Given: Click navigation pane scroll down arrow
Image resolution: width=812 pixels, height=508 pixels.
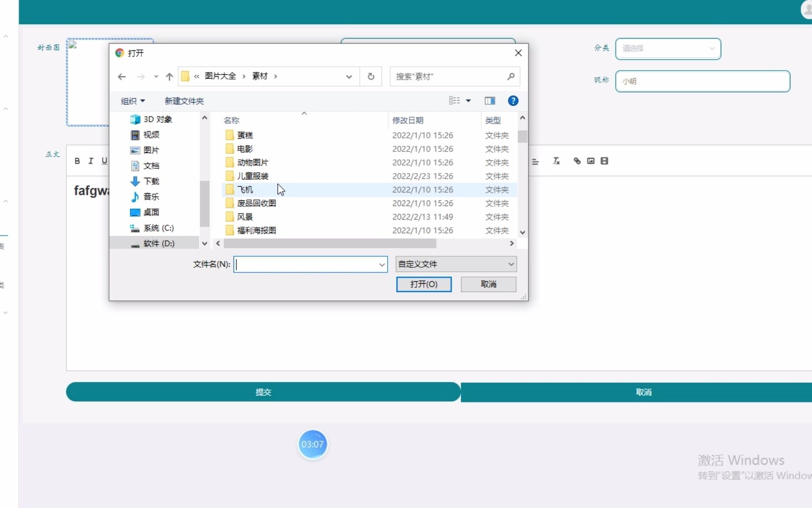Looking at the screenshot, I should pos(204,244).
